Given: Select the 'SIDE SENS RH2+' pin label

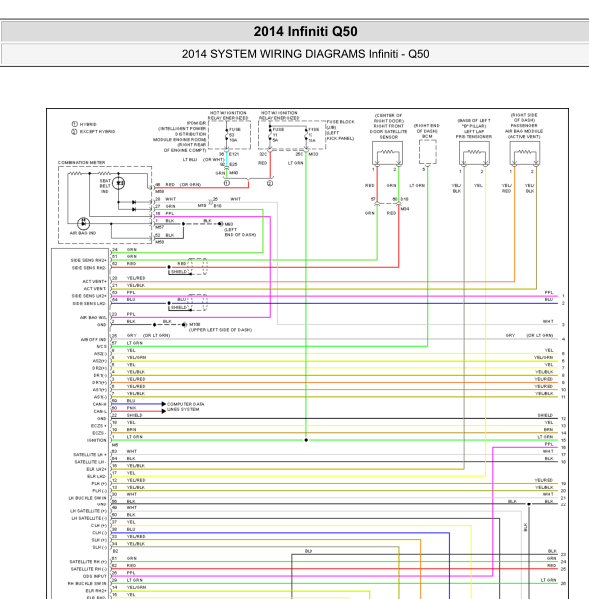Looking at the screenshot, I should (x=88, y=260).
